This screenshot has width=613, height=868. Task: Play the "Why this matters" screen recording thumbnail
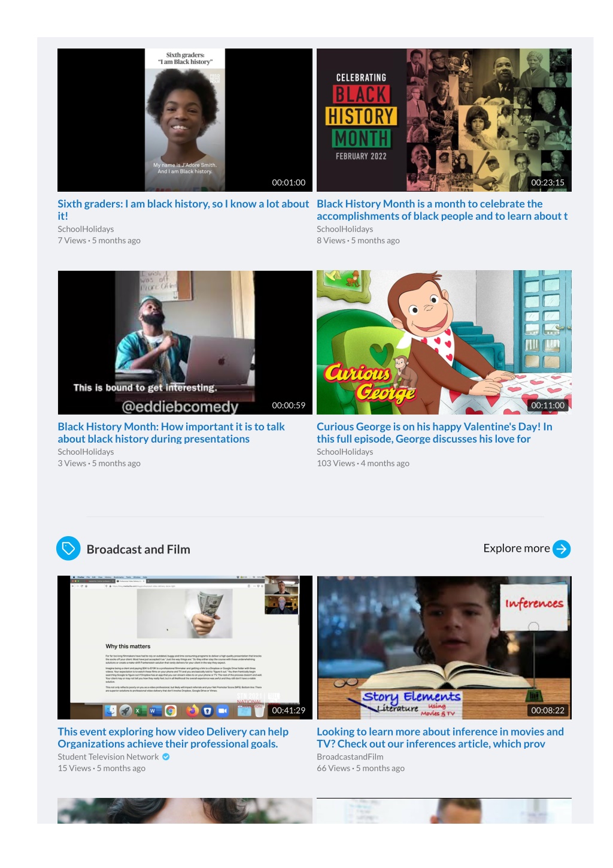coord(185,648)
